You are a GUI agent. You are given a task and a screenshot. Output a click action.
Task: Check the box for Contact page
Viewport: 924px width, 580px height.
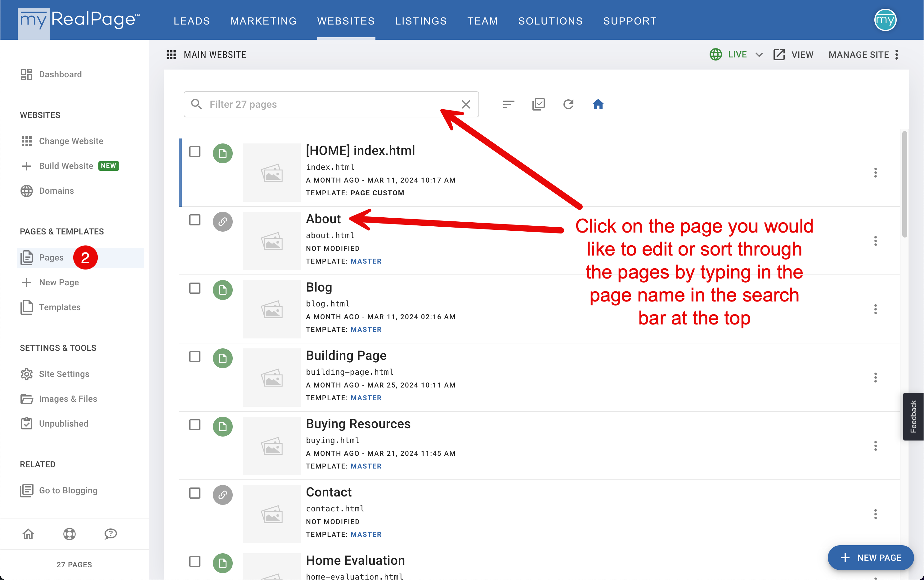195,493
